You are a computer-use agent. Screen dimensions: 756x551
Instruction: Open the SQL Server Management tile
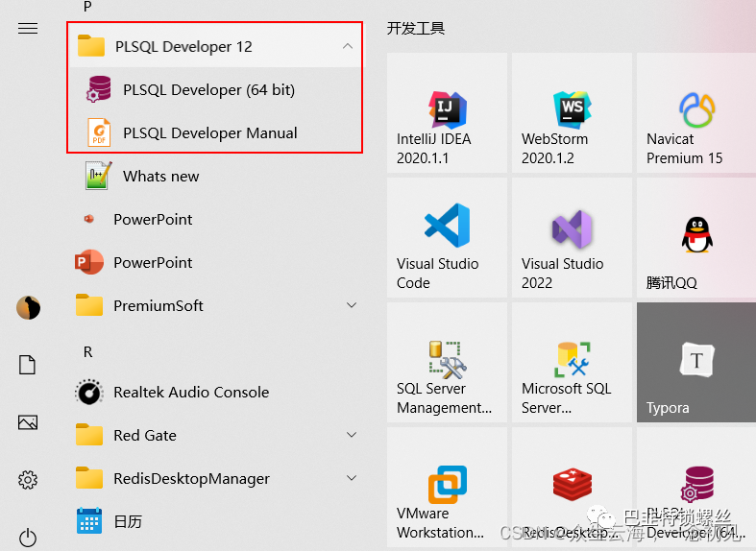447,362
